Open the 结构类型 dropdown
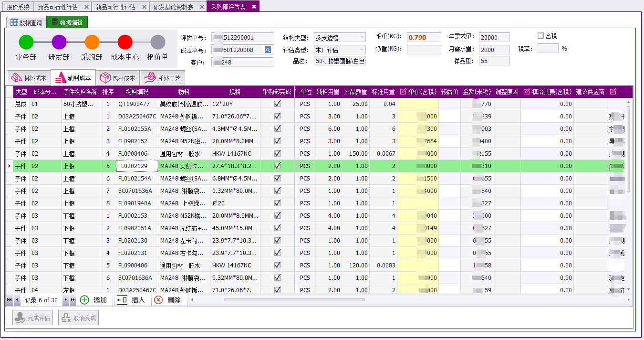 (x=362, y=37)
